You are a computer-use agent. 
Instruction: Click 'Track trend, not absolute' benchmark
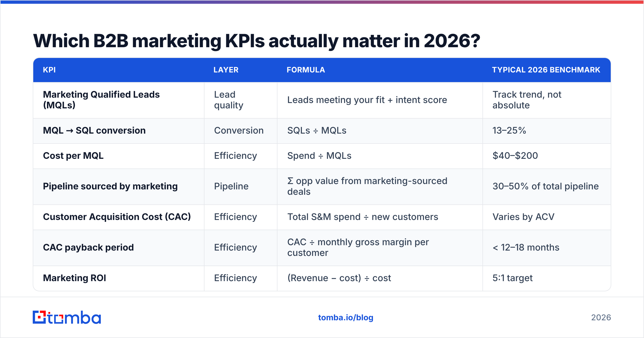pyautogui.click(x=527, y=100)
